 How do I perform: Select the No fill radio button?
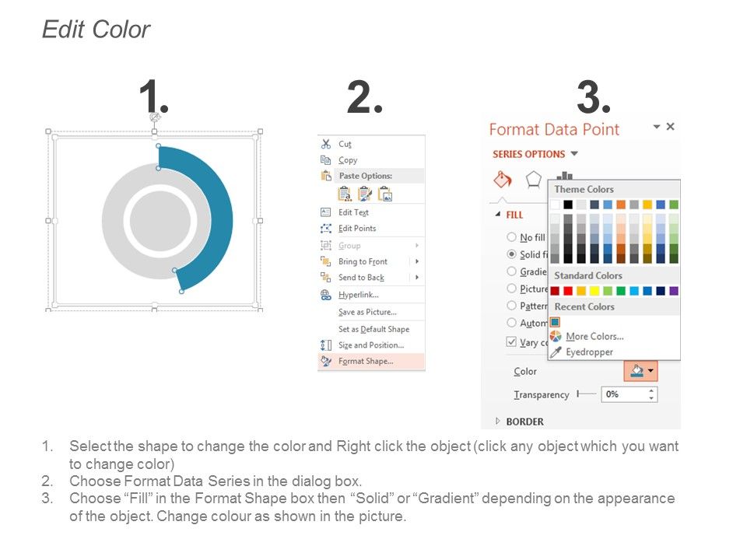(x=511, y=236)
